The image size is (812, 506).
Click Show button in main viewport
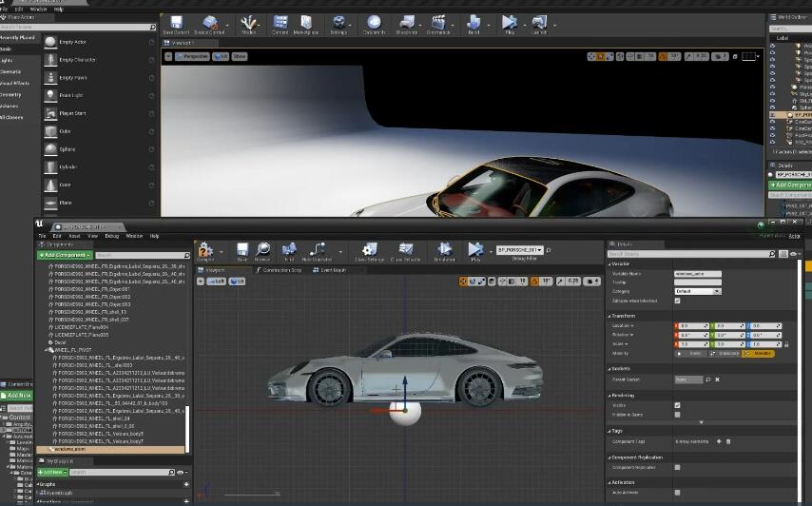240,56
